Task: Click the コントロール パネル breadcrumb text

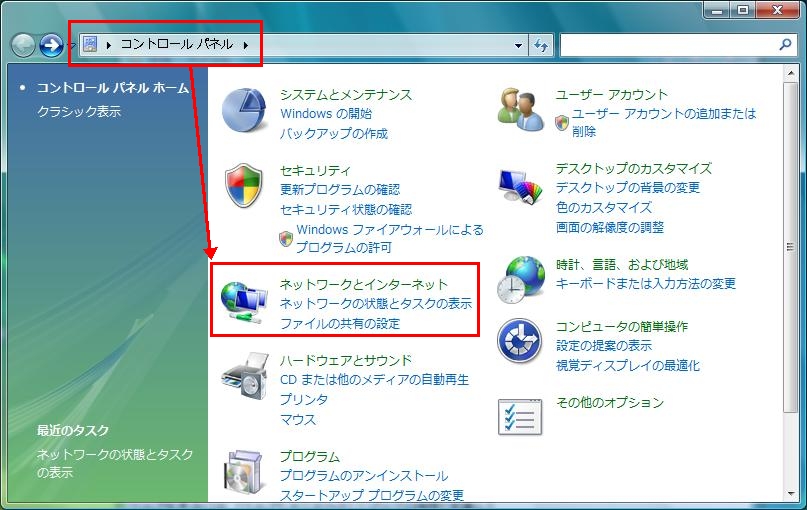Action: (177, 45)
